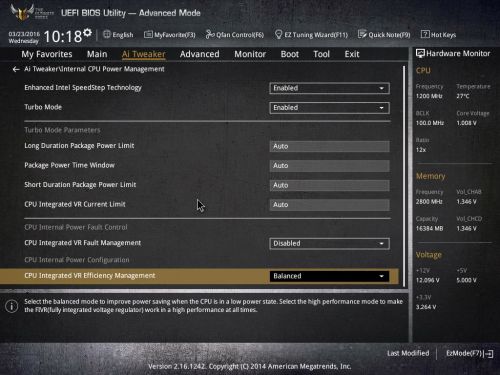Click Ai Tweaker\Internal CPU Power Management breadcrumb
This screenshot has width=500, height=375.
[x=94, y=69]
